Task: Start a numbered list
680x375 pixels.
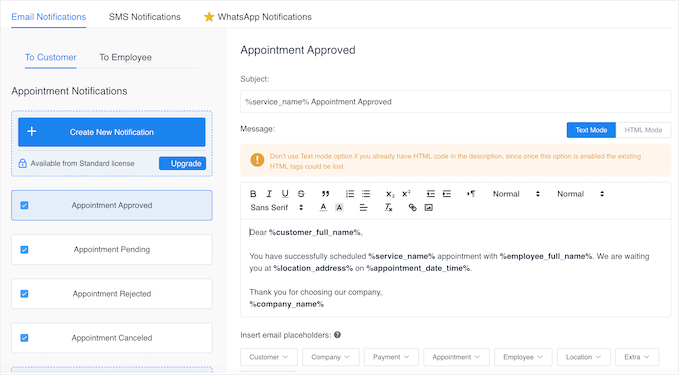Action: click(x=350, y=194)
